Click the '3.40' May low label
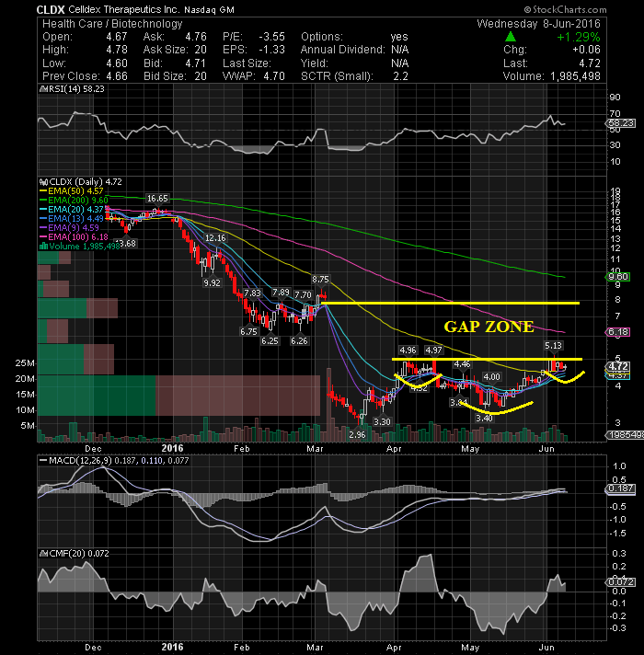Image resolution: width=644 pixels, height=655 pixels. click(484, 419)
